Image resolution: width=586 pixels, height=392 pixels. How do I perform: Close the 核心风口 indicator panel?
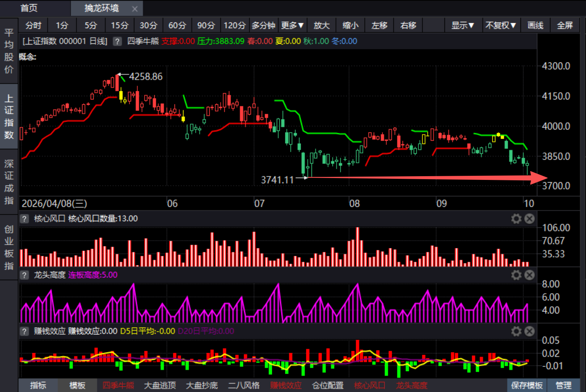[x=529, y=219]
